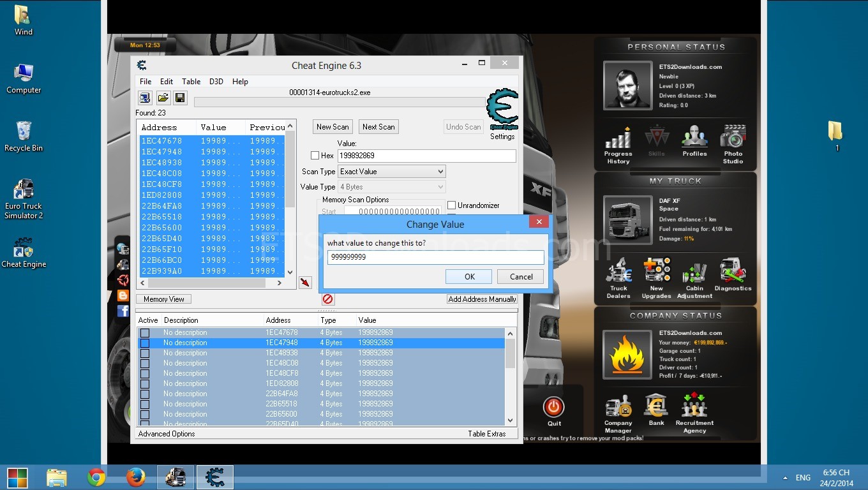Enable the Hex checkbox

(x=315, y=155)
